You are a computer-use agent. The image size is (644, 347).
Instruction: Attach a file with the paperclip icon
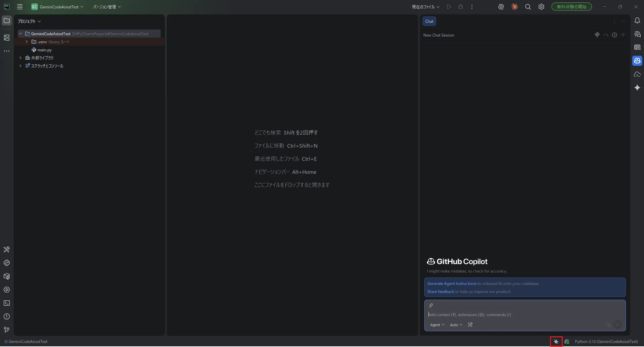pos(431,306)
